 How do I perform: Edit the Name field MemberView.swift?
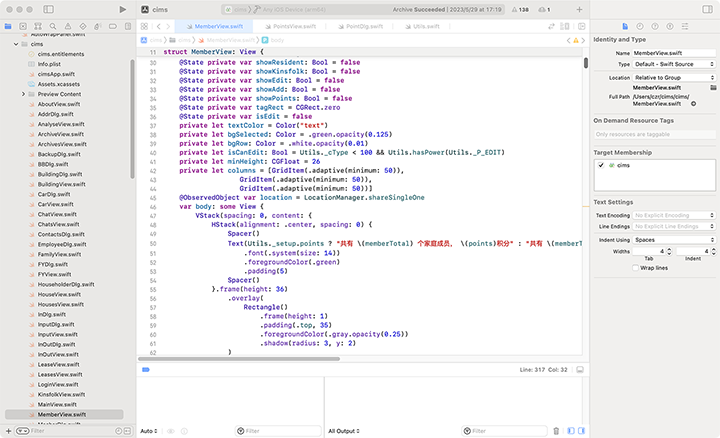pos(674,53)
